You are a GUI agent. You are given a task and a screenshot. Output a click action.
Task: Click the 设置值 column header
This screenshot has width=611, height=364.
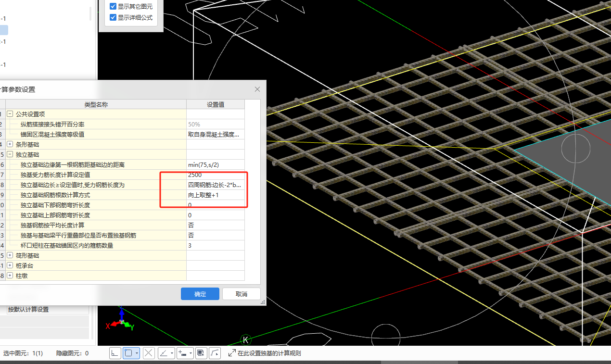coord(216,104)
